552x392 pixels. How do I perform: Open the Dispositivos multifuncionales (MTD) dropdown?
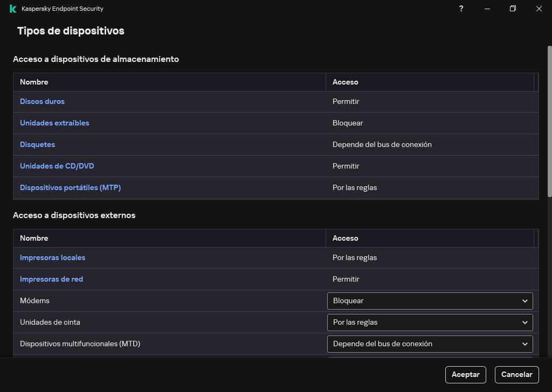[x=429, y=344]
